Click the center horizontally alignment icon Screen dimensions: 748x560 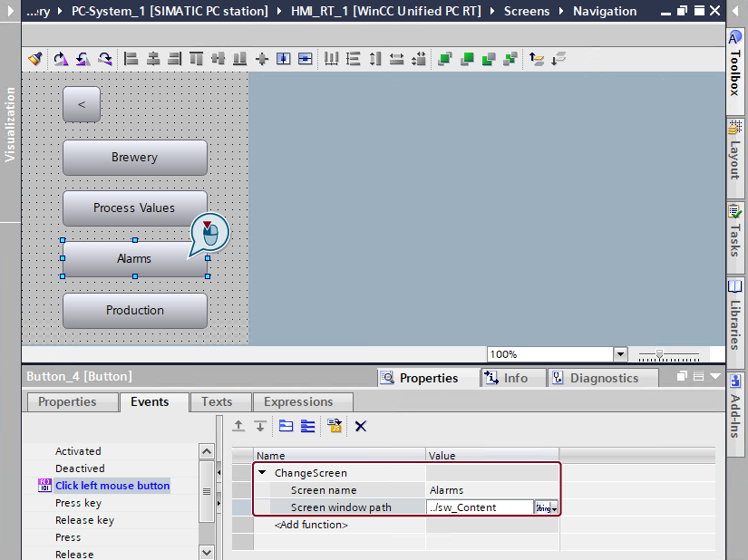(x=153, y=59)
